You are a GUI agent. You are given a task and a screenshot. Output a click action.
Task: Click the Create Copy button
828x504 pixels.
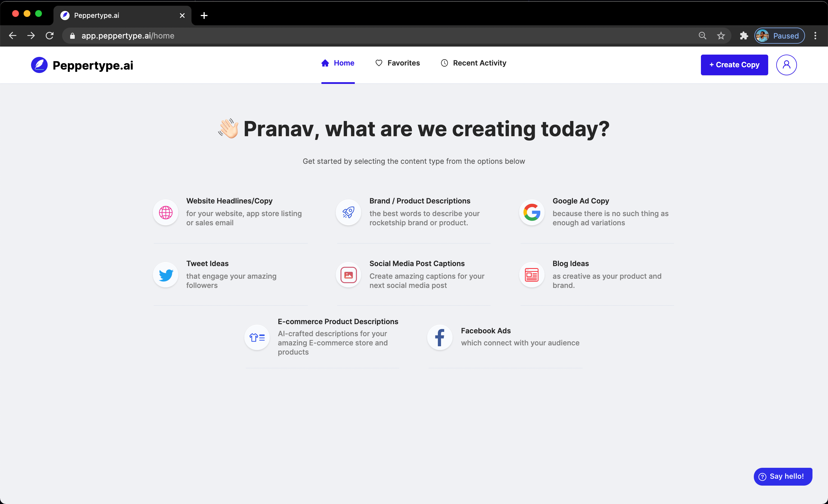pyautogui.click(x=734, y=65)
